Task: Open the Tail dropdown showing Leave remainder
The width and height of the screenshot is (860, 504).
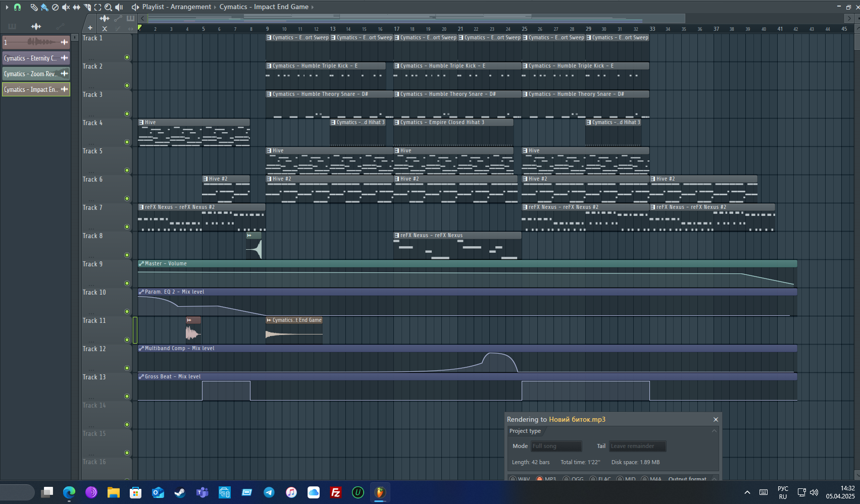Action: [x=637, y=446]
